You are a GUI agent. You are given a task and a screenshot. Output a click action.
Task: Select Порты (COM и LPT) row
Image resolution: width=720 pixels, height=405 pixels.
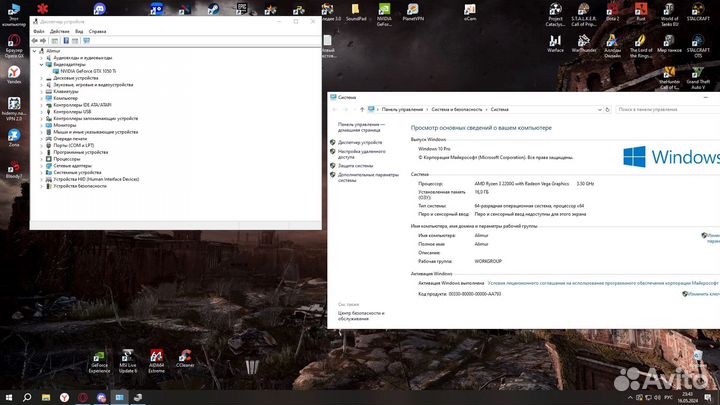[73, 146]
